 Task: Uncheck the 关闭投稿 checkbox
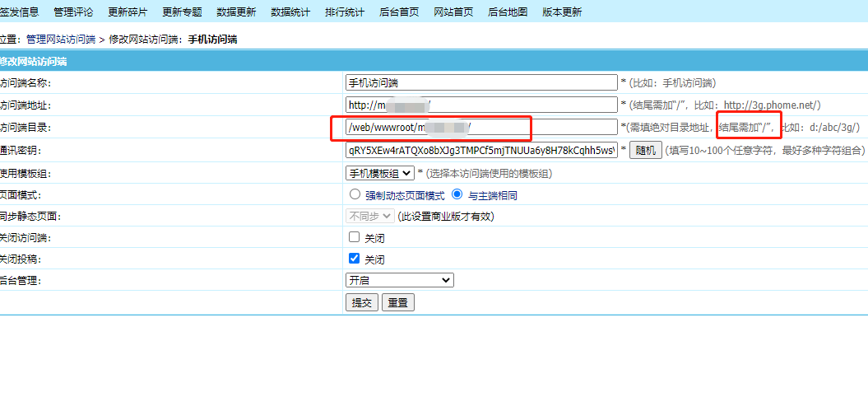[x=355, y=259]
